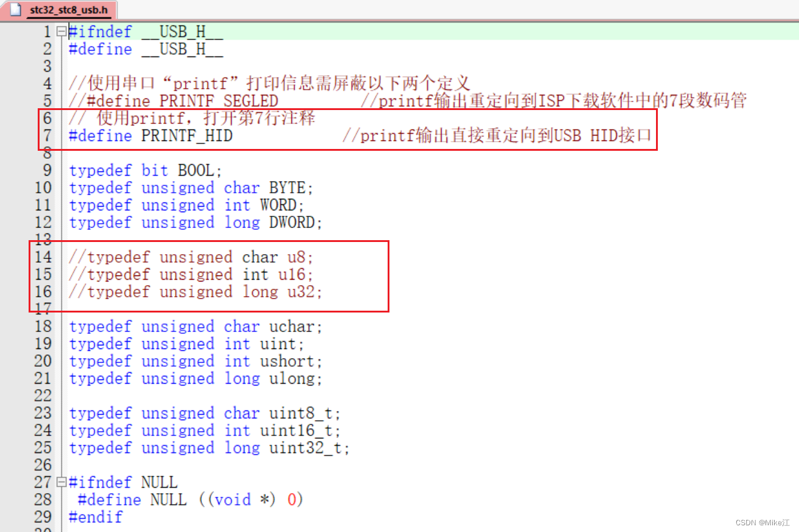Click the comment about ISP下载软件 7段数码管
799x532 pixels.
coord(553,101)
